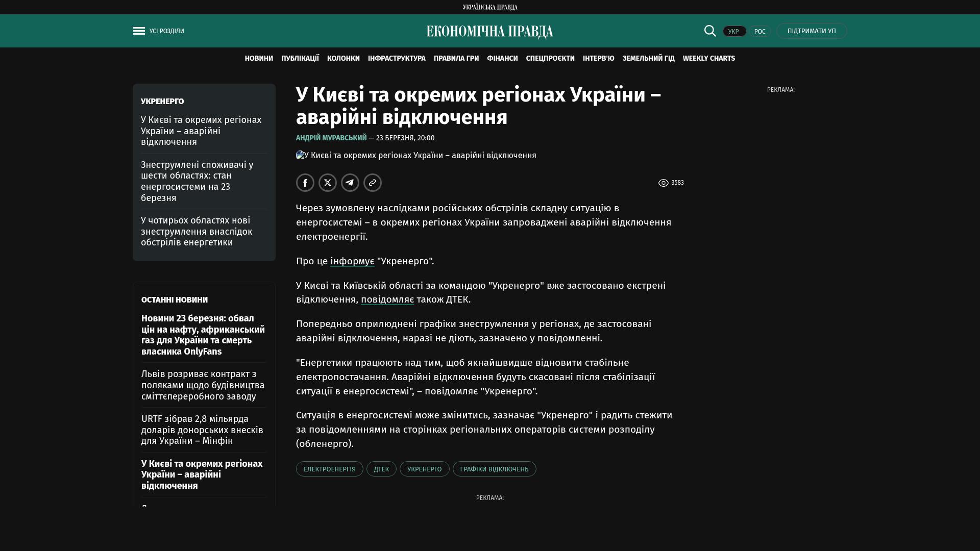Go to the Weekly Charts section

(x=708, y=59)
